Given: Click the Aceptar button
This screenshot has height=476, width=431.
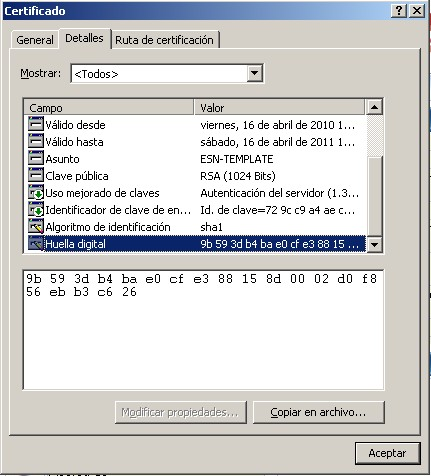Looking at the screenshot, I should (x=387, y=453).
